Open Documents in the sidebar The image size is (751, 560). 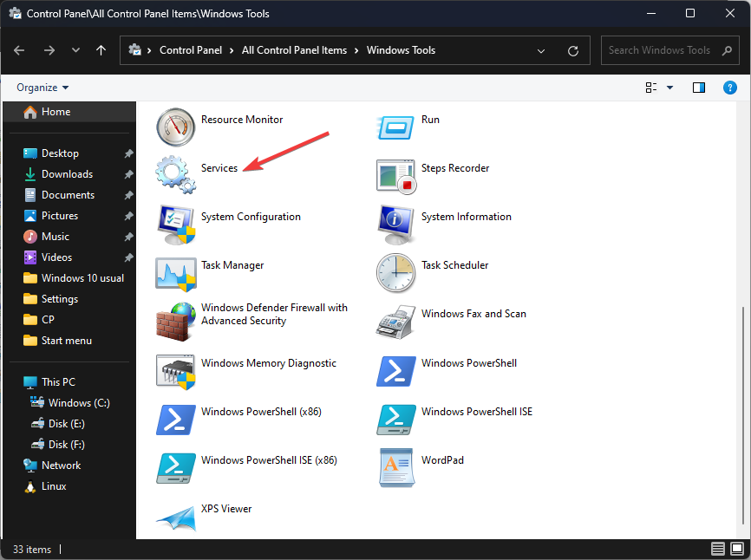(69, 195)
